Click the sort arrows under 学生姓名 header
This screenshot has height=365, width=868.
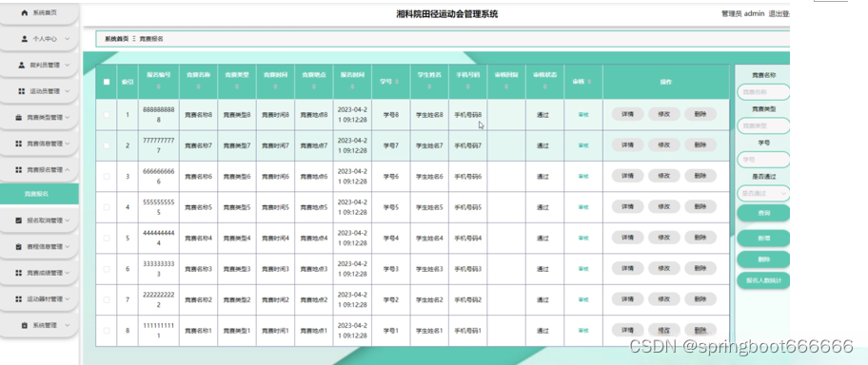point(429,86)
